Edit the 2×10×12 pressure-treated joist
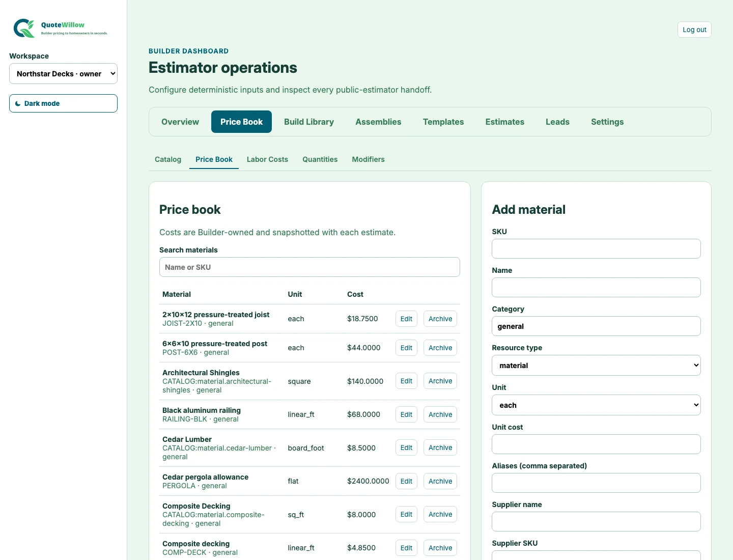The width and height of the screenshot is (733, 560). pyautogui.click(x=406, y=319)
